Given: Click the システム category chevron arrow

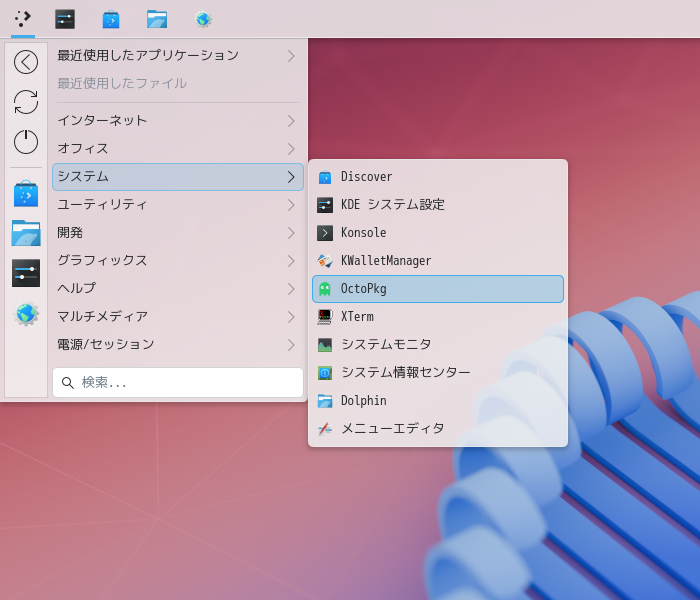Looking at the screenshot, I should point(291,177).
